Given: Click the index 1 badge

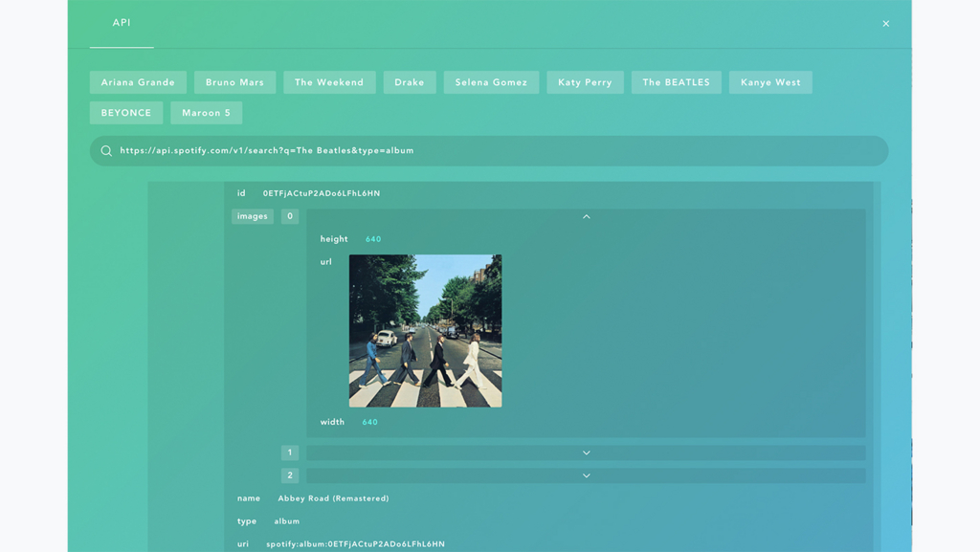Looking at the screenshot, I should tap(290, 453).
